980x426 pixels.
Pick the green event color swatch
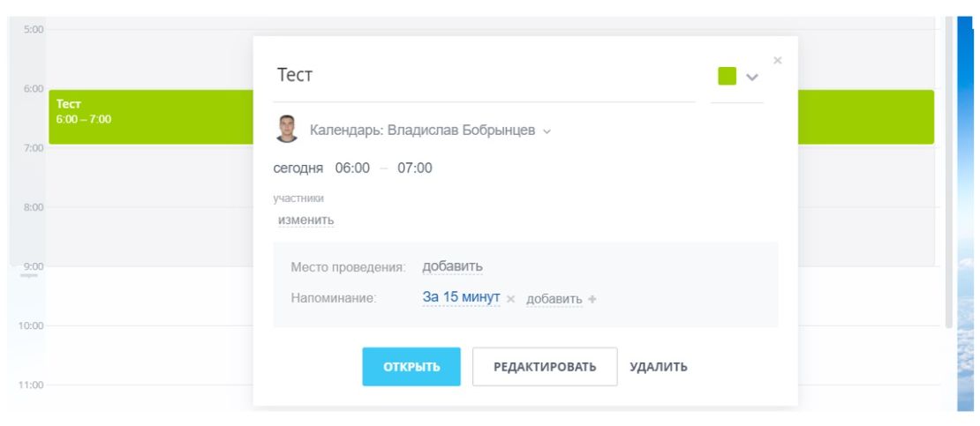(x=727, y=77)
